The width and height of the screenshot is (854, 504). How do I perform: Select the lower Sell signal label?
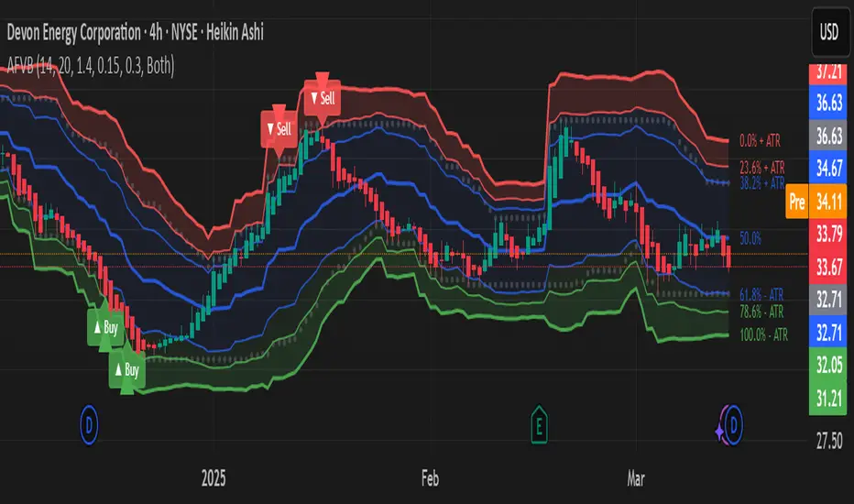[x=279, y=129]
